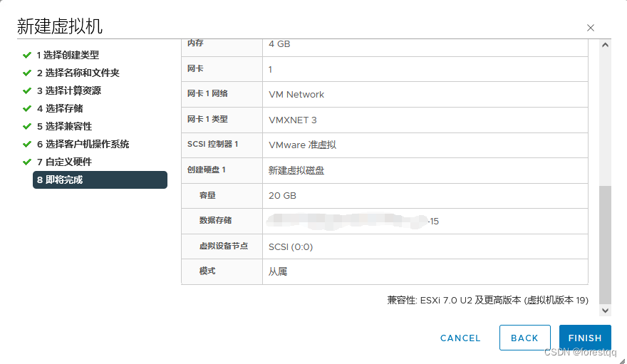
Task: Go to step 5 选择兼容性
Action: coord(64,126)
